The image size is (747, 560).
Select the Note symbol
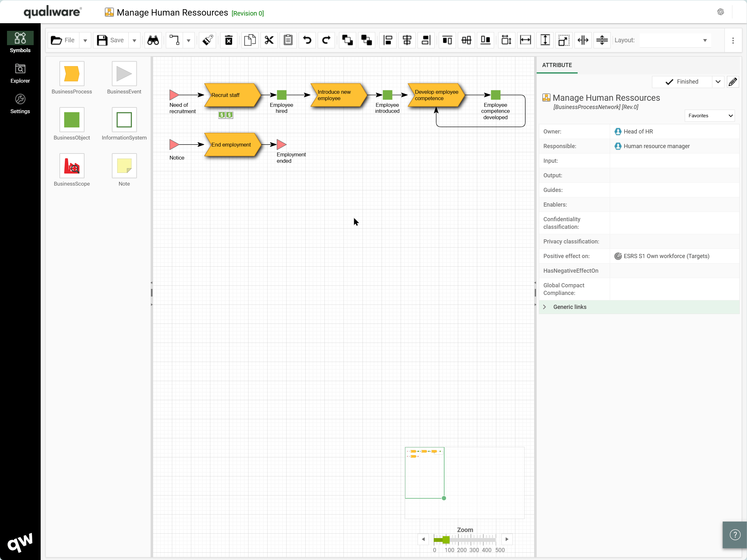coord(124,166)
